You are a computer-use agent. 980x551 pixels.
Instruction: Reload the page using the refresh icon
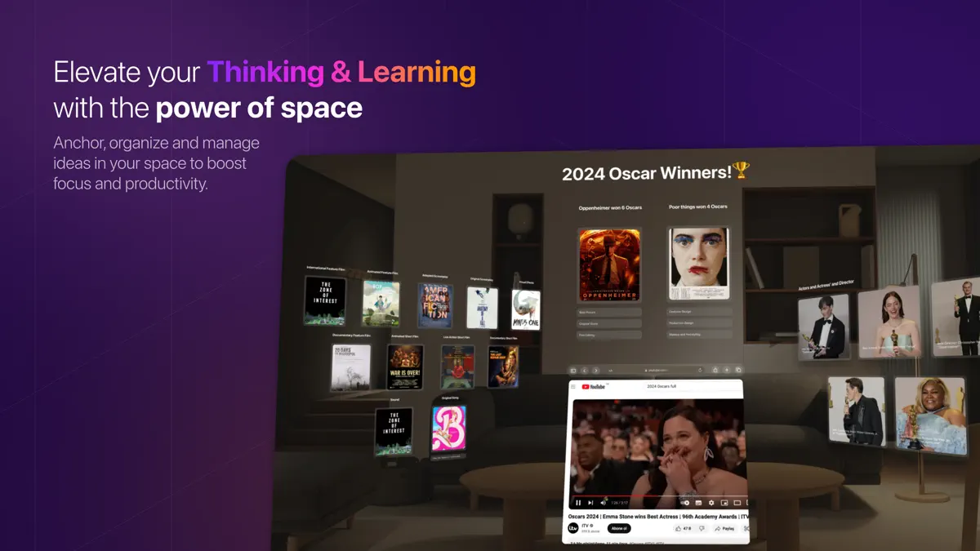[700, 369]
